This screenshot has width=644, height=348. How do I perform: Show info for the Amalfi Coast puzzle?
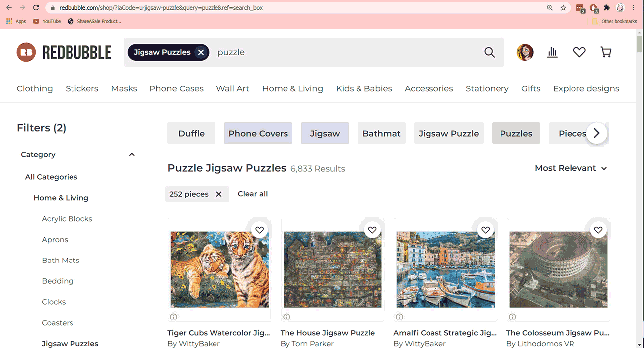coord(399,317)
